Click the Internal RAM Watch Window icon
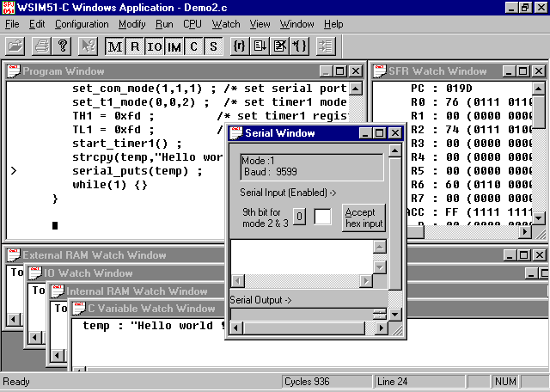Image resolution: width=550 pixels, height=392 pixels. 58,291
